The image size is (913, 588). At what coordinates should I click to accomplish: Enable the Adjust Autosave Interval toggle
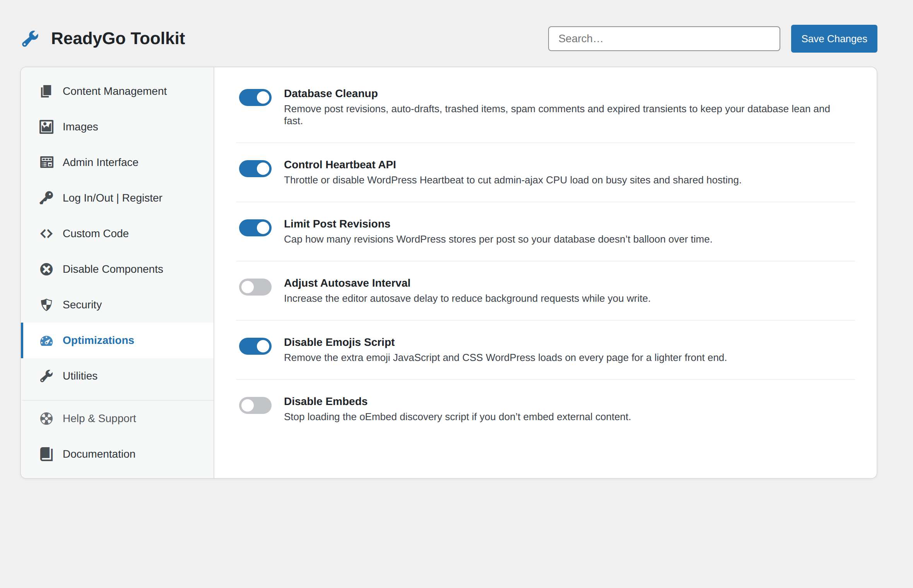[255, 287]
